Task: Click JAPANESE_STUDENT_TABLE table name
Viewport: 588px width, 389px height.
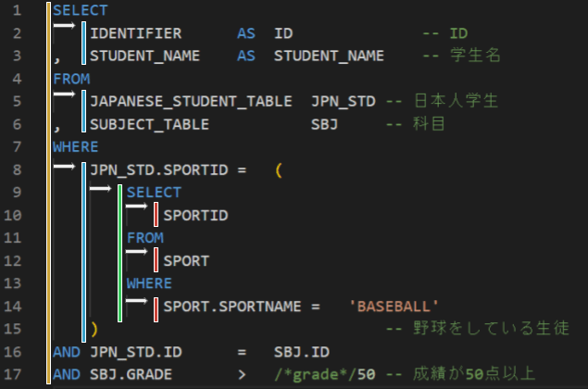Action: 191,101
